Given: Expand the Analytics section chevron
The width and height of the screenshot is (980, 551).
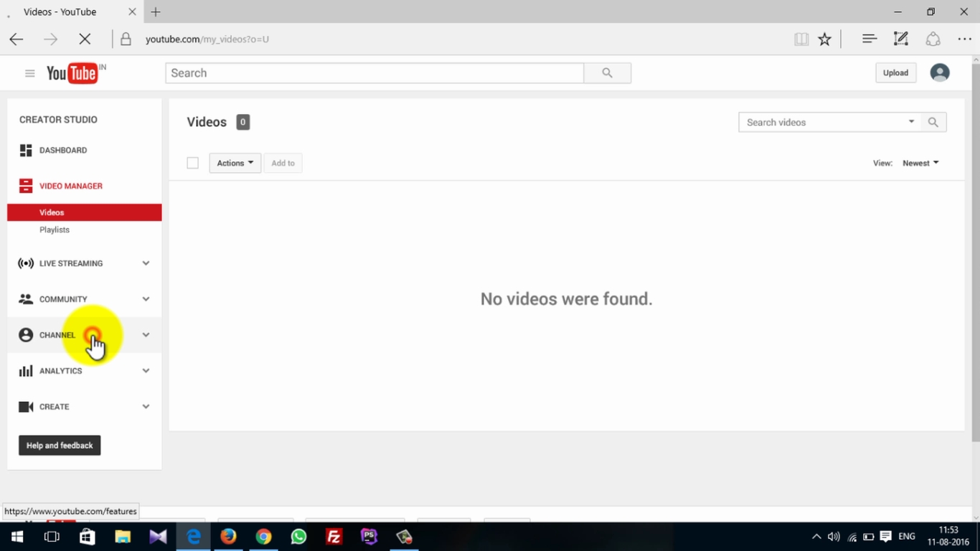Looking at the screenshot, I should click(x=146, y=371).
